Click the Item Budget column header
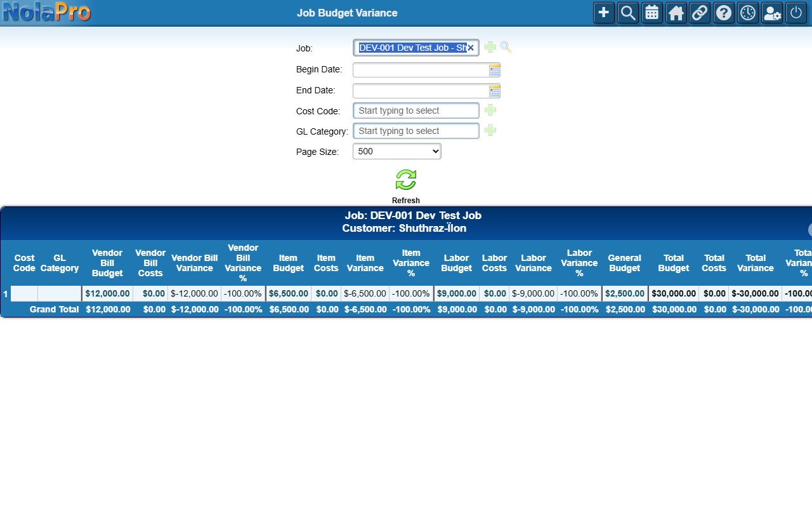 (x=288, y=263)
